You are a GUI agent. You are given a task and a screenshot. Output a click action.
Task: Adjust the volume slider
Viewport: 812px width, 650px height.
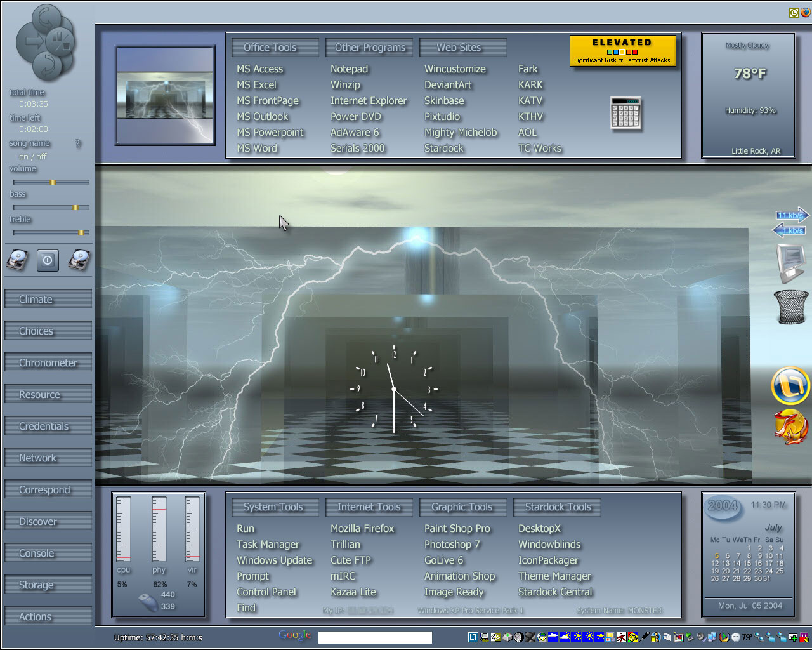click(x=51, y=182)
